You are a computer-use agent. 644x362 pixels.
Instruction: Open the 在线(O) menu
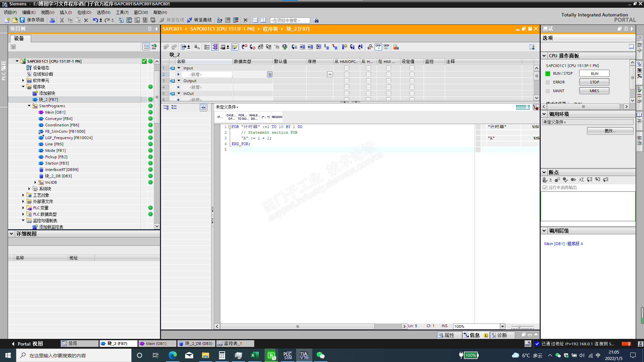pos(84,12)
